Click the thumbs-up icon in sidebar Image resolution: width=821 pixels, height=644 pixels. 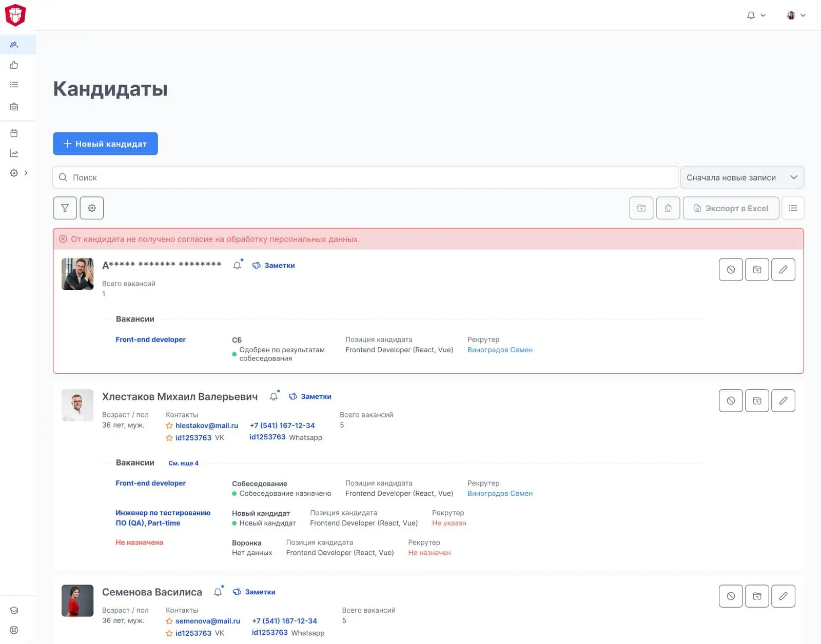14,65
